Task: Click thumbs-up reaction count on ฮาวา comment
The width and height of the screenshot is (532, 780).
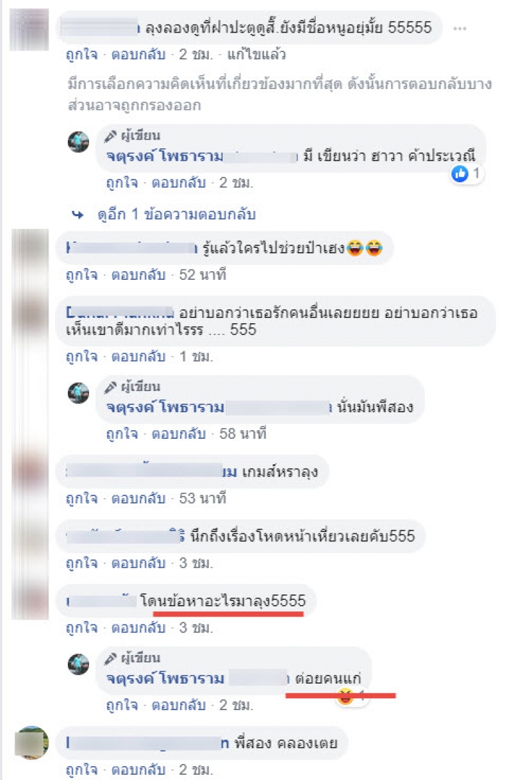Action: (x=465, y=174)
